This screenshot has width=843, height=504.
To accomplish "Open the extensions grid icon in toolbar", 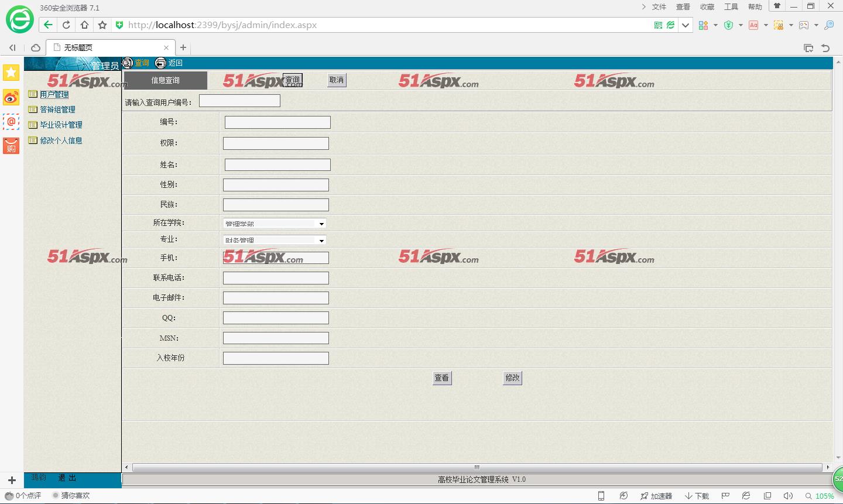I will tap(703, 25).
